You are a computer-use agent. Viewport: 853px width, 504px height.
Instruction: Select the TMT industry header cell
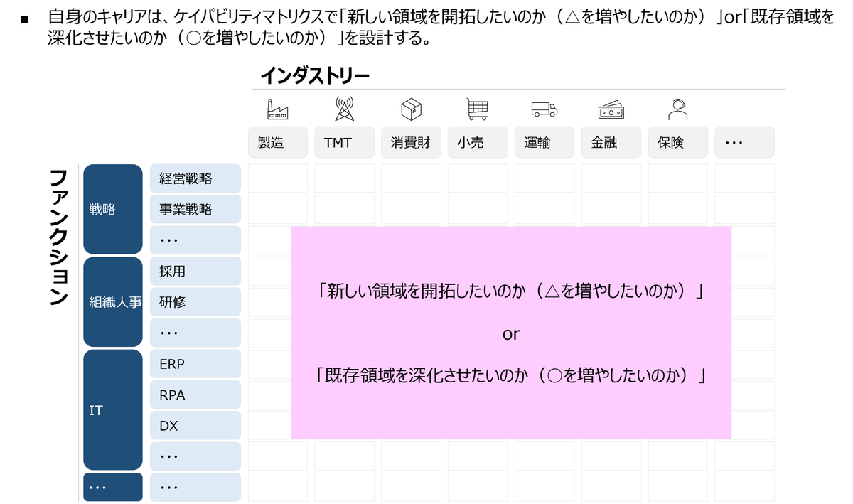click(345, 142)
